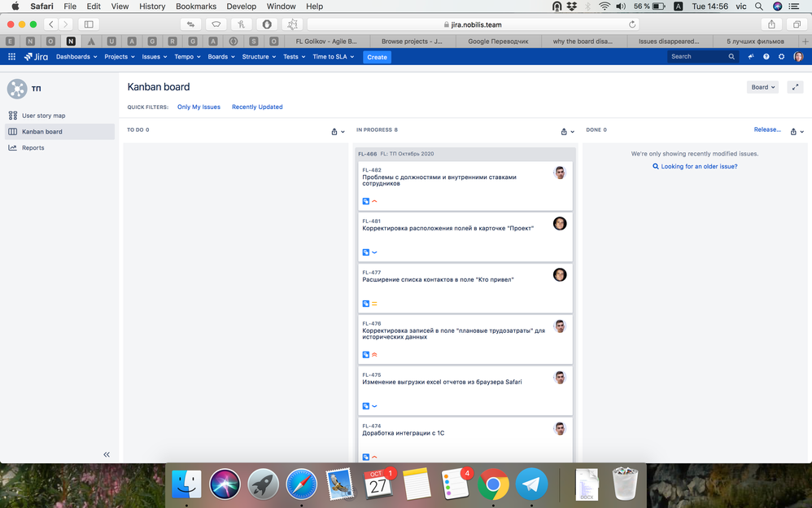Screen dimensions: 812x508
Task: Click assignee avatar on FL-475 card
Action: (560, 378)
